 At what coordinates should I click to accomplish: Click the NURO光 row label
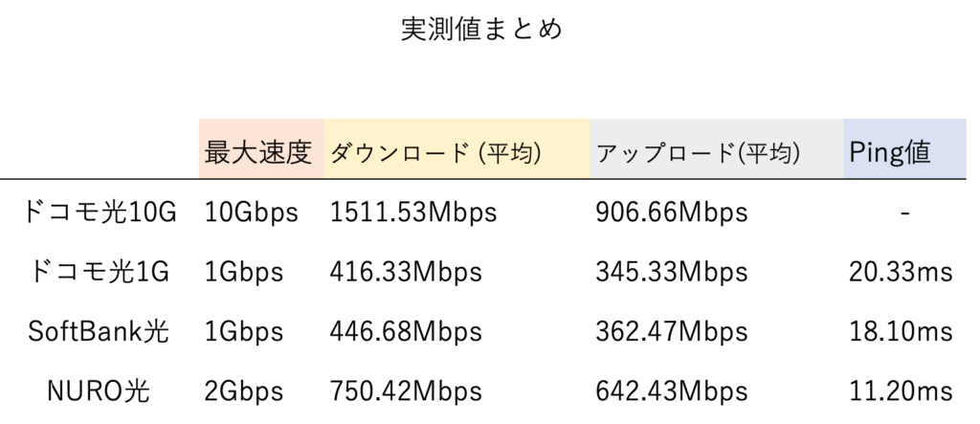click(x=99, y=392)
